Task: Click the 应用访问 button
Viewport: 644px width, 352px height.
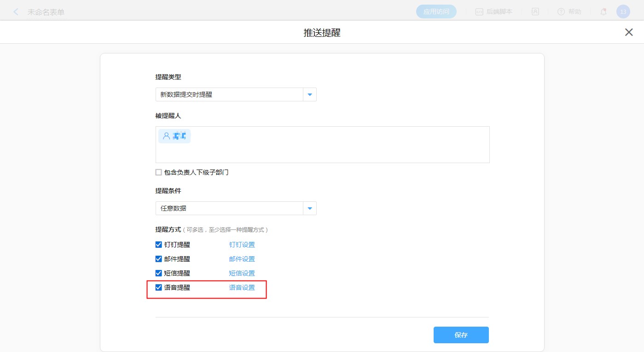Action: (436, 12)
